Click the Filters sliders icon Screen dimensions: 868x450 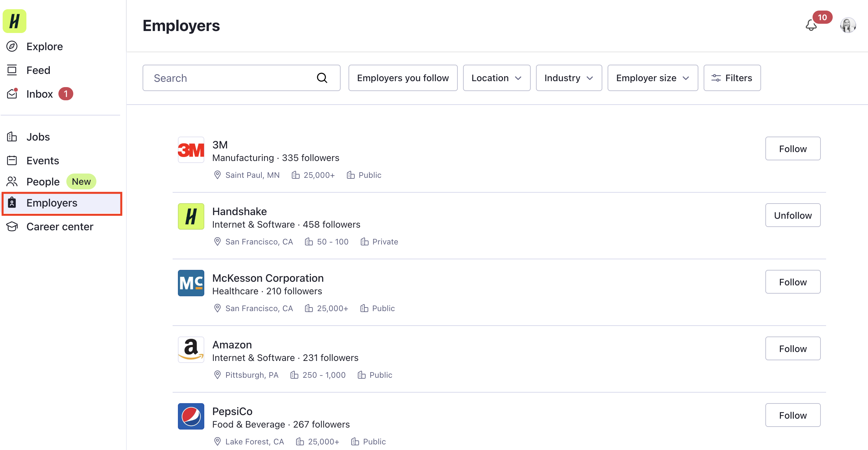pos(716,78)
